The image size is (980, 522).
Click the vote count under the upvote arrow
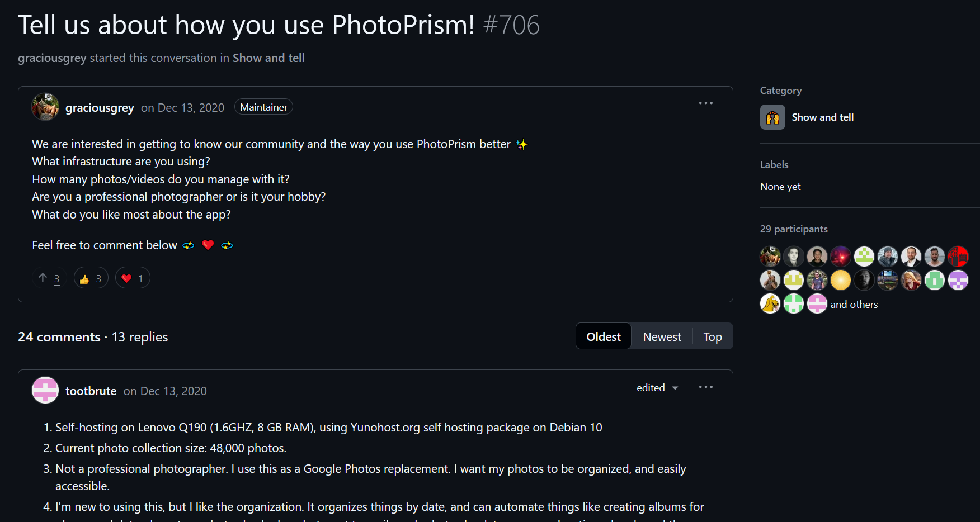56,278
